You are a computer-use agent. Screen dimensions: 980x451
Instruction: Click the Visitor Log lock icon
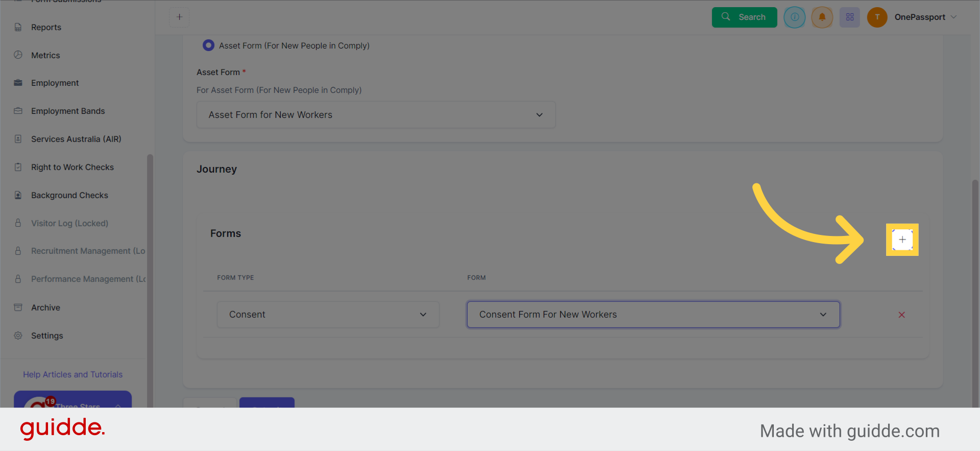18,223
